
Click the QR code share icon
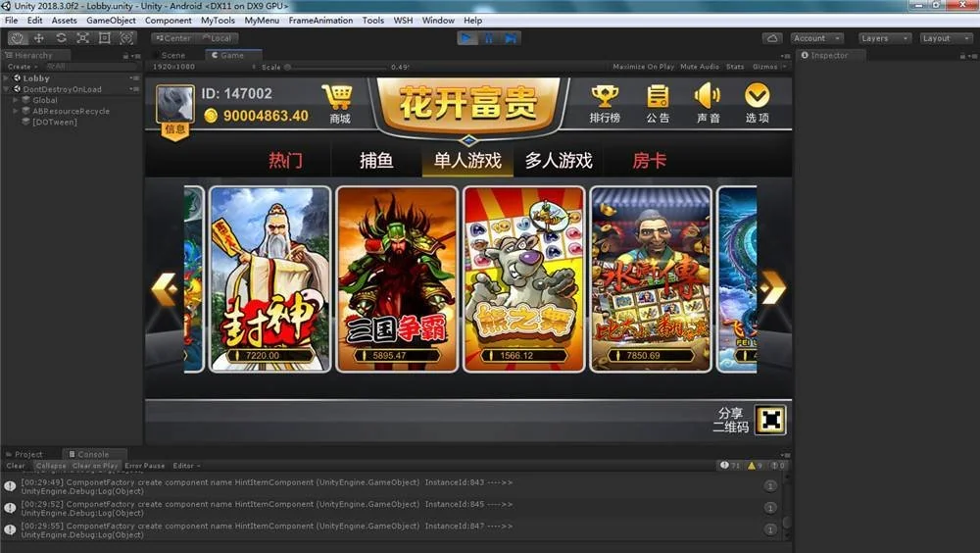tap(771, 420)
